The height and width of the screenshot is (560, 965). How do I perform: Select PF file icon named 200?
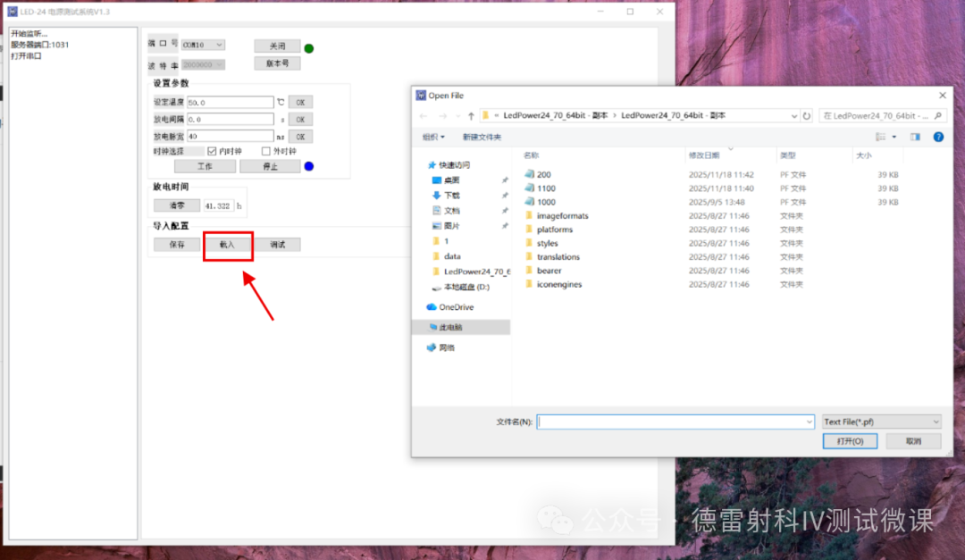point(529,175)
